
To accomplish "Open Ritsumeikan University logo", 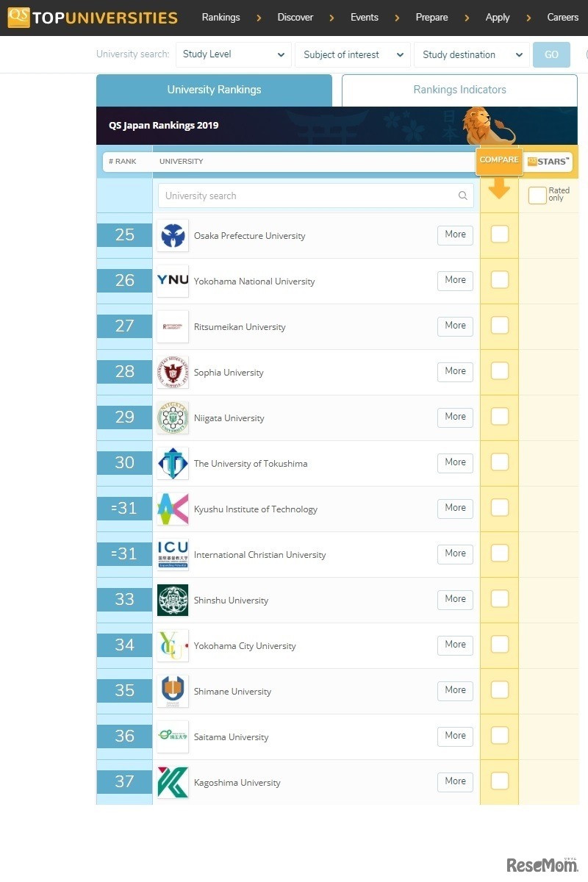I will click(x=173, y=327).
